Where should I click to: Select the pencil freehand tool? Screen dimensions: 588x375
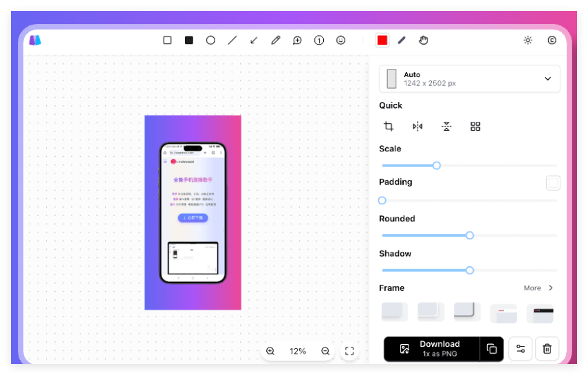point(276,40)
